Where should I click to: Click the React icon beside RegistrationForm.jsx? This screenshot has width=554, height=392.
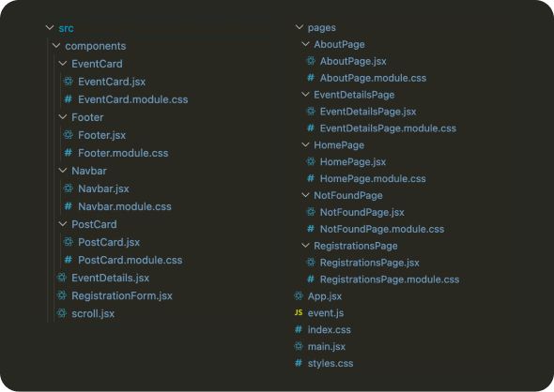(x=62, y=295)
